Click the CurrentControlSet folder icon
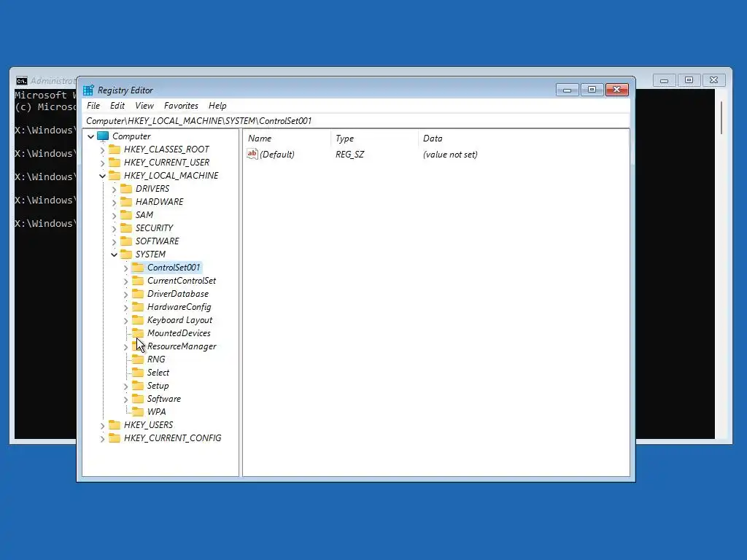The height and width of the screenshot is (560, 747). (x=138, y=281)
